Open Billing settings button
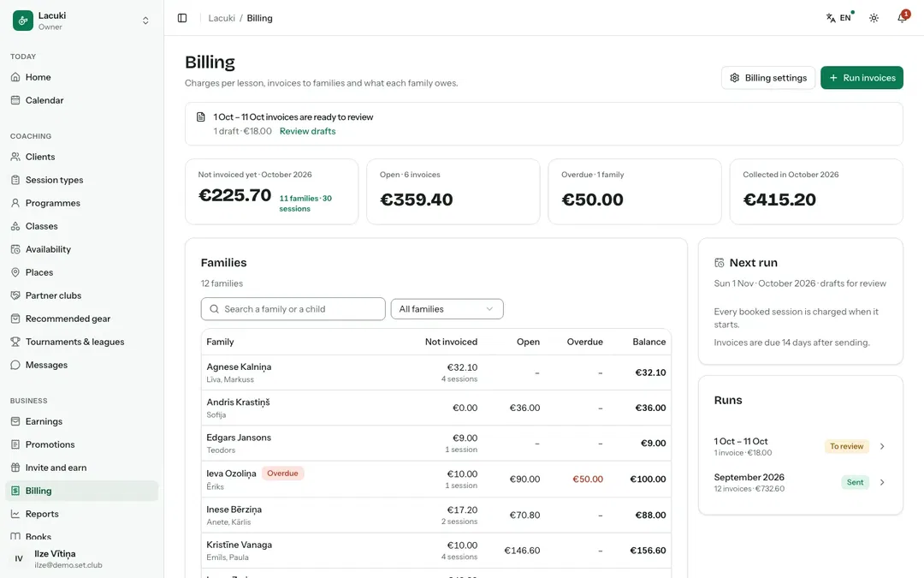Image resolution: width=924 pixels, height=578 pixels. click(x=767, y=78)
